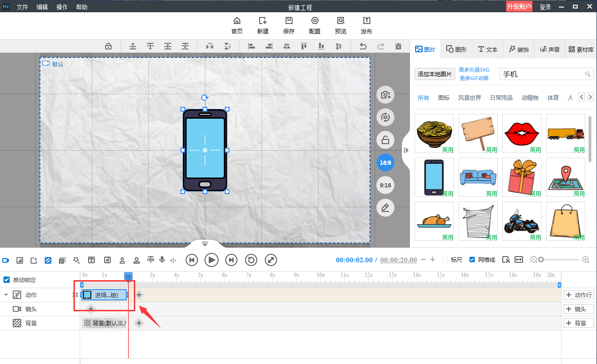
Task: Click the pencil edit icon beside canvas
Action: [385, 208]
